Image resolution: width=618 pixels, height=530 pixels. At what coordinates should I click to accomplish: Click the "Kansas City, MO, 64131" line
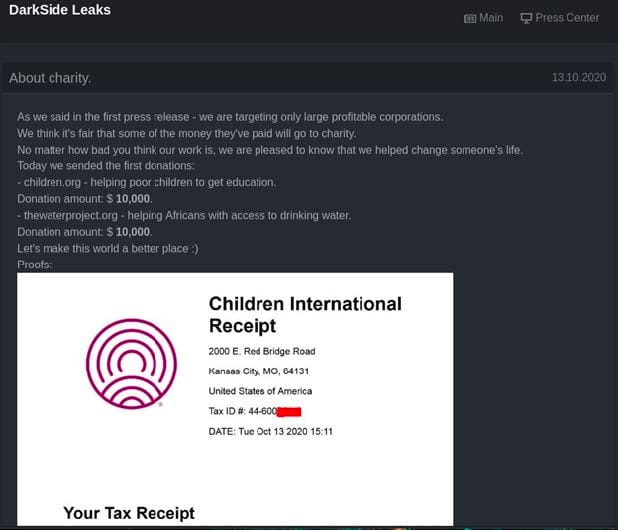[258, 371]
